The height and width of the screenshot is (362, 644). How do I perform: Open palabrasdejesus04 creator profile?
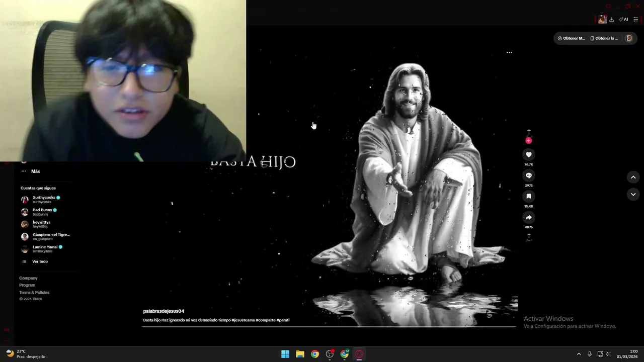[164, 311]
